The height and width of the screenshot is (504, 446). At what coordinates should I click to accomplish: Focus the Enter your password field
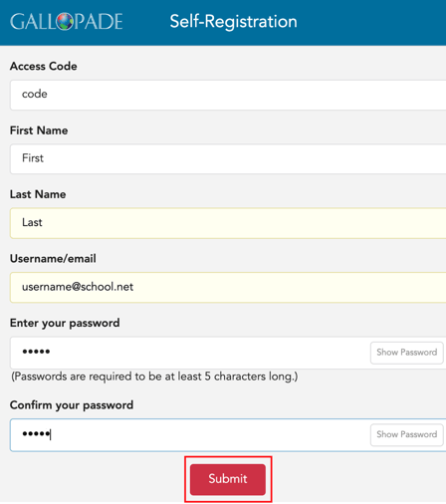[x=190, y=353]
